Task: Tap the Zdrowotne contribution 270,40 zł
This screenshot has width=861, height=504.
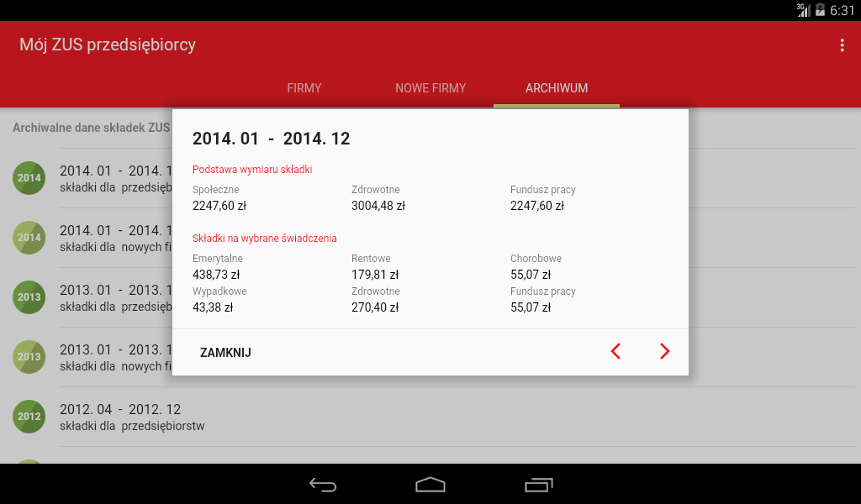Action: [375, 307]
